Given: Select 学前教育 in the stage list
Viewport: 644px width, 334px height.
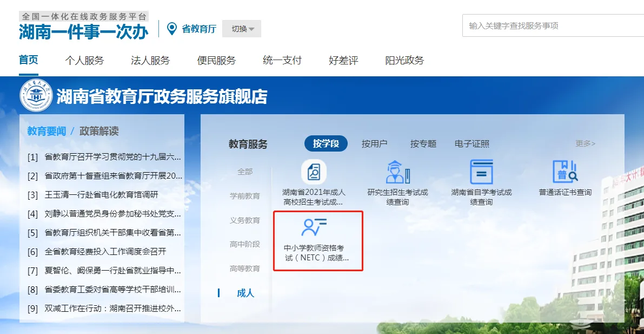Looking at the screenshot, I should pos(245,196).
